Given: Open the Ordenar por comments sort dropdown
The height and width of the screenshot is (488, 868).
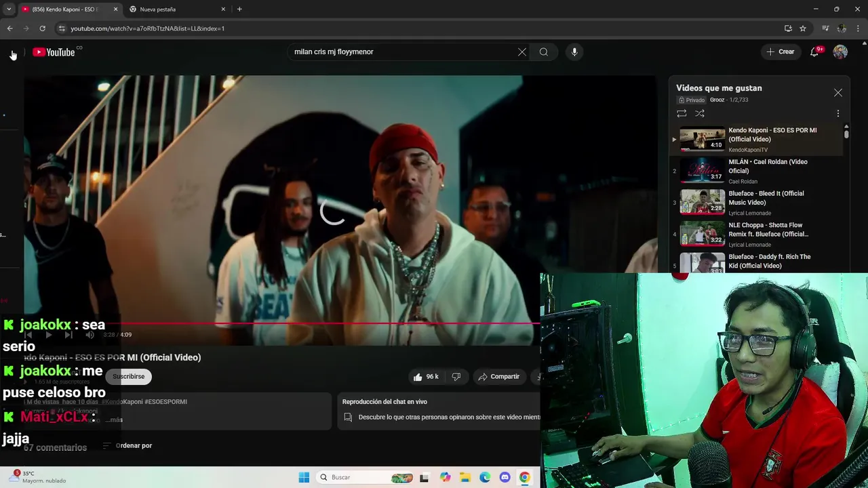Looking at the screenshot, I should click(x=127, y=445).
